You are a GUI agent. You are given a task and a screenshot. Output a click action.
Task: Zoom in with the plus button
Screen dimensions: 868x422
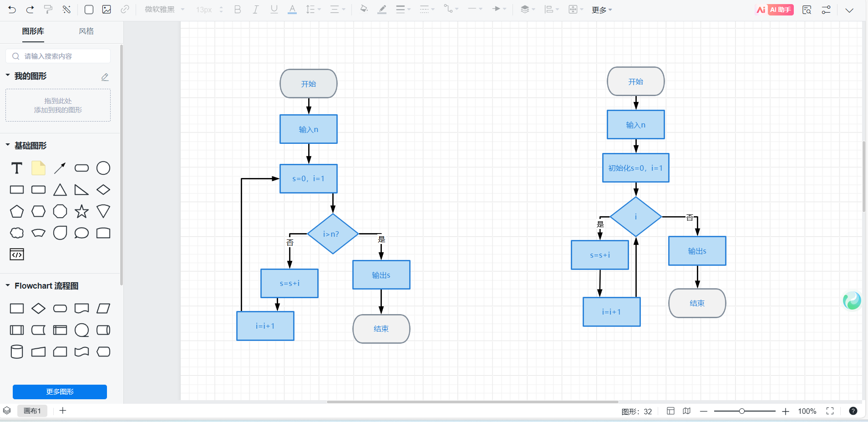click(786, 411)
